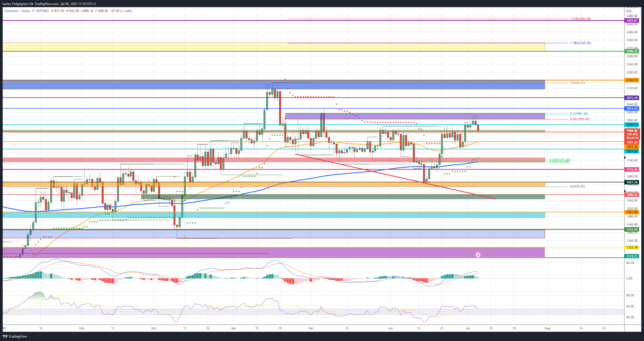Viewport: 644px width, 341px height.
Task: Click the Aug label on time axis
Action: [x=547, y=328]
